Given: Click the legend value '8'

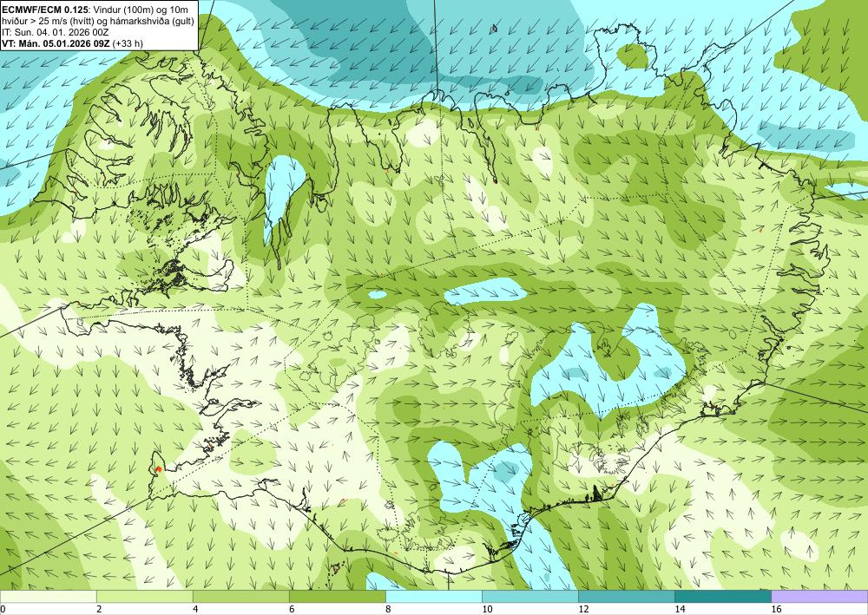Looking at the screenshot, I should (x=388, y=609).
